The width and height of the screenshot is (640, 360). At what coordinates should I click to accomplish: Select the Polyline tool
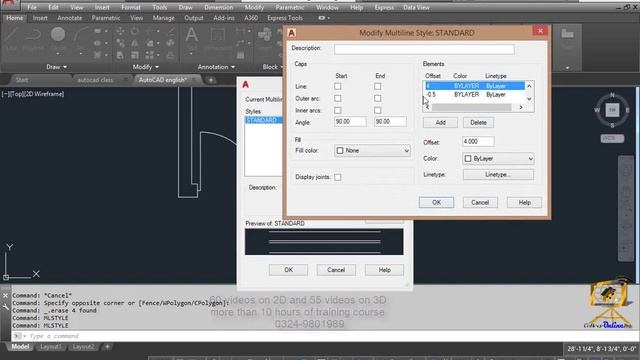(33, 38)
